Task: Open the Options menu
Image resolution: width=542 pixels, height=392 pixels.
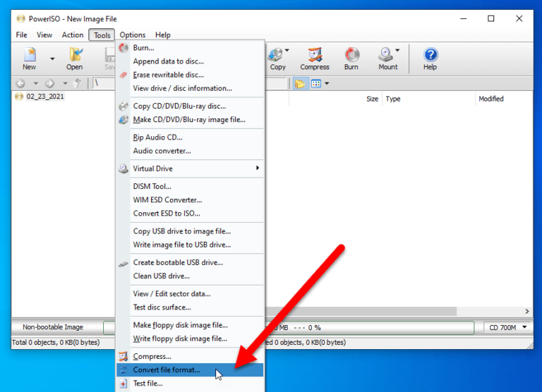Action: coord(133,35)
